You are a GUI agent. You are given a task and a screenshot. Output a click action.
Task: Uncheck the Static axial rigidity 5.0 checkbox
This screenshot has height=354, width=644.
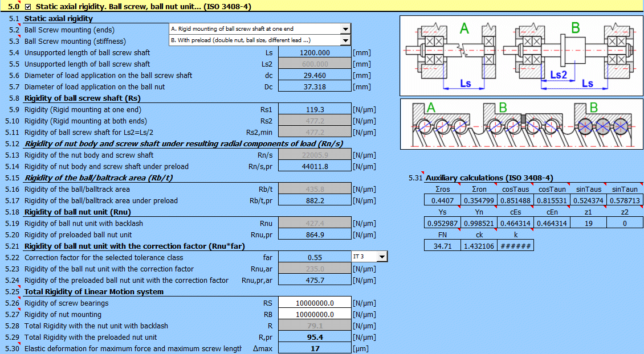27,6
